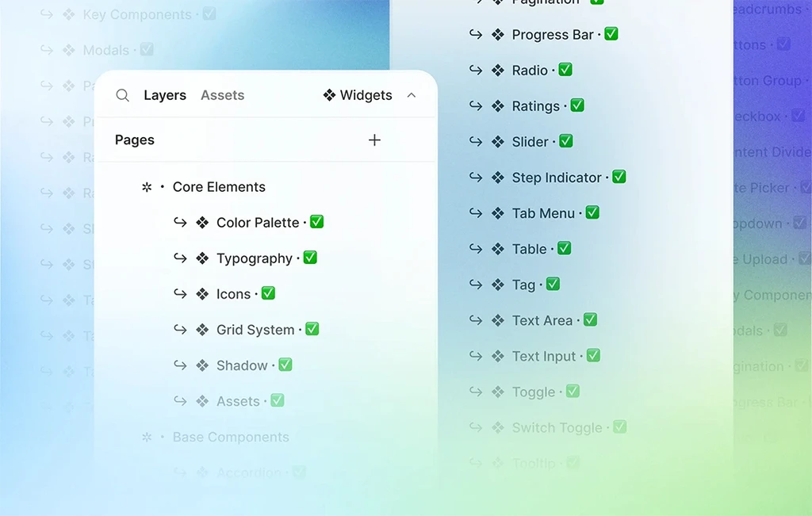
Task: Switch to the Assets tab
Action: pyautogui.click(x=222, y=95)
